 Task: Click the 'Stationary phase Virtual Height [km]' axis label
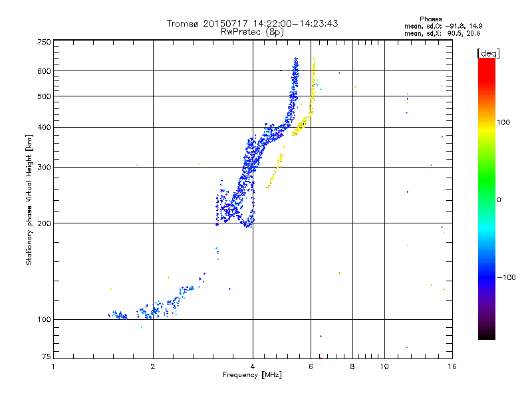(x=29, y=199)
